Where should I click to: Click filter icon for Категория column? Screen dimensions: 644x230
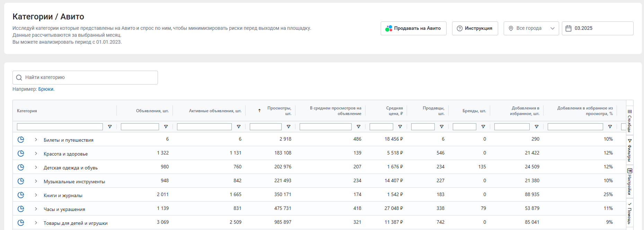pos(110,127)
